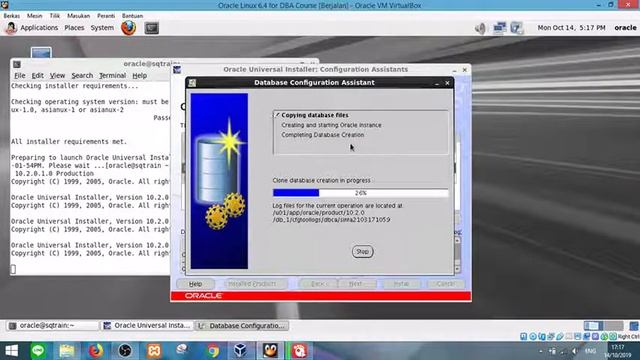The image size is (640, 360).
Task: Open File Explorer from the Windows taskbar
Action: 67,351
